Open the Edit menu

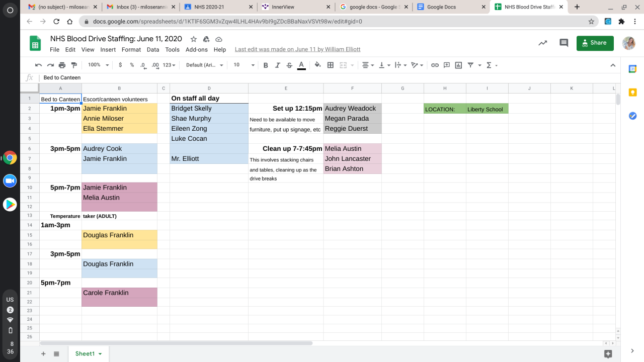70,50
